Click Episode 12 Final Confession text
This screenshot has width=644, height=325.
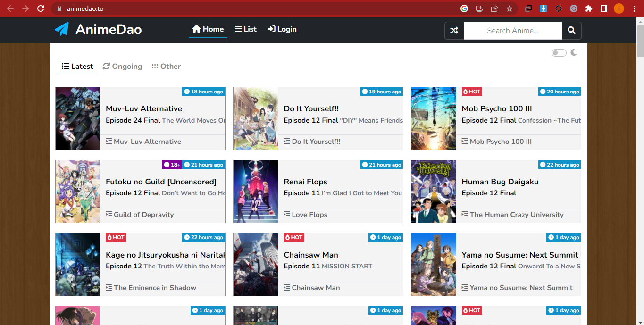(x=521, y=120)
